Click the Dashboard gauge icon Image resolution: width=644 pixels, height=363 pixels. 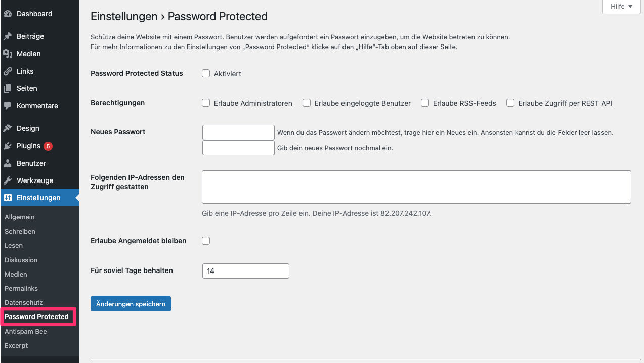pos(8,14)
